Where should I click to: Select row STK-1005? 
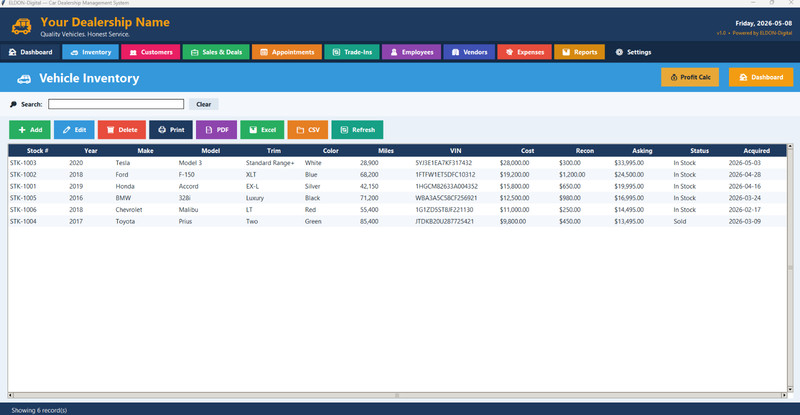[x=397, y=198]
